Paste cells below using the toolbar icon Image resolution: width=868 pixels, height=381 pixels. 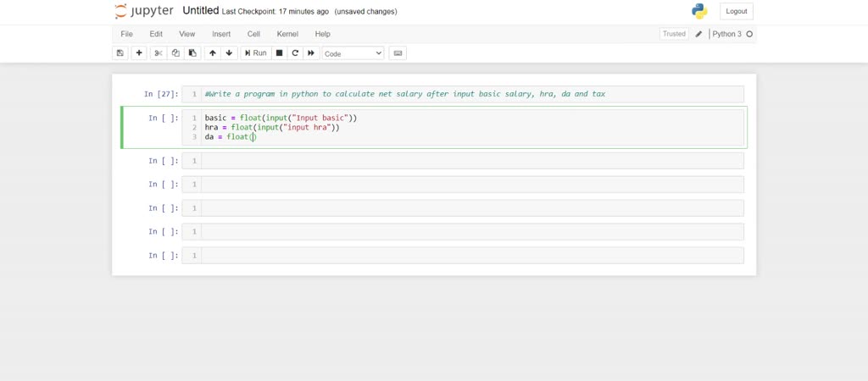pyautogui.click(x=192, y=53)
